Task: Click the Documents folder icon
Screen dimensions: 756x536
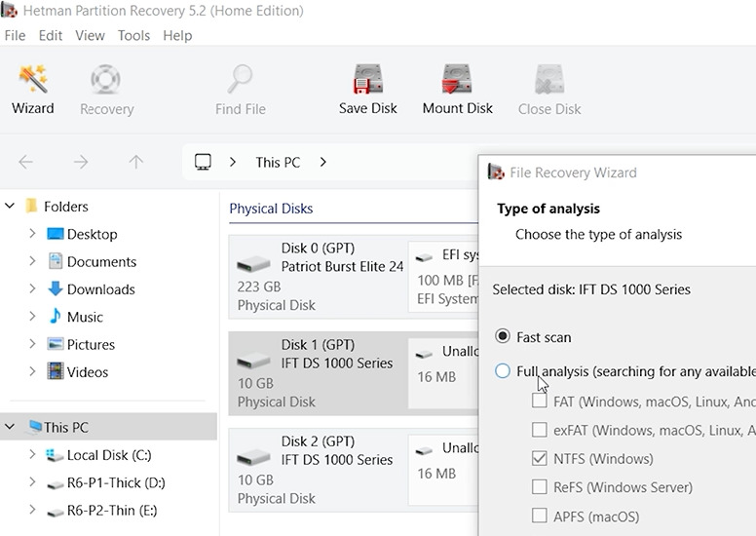Action: [55, 261]
